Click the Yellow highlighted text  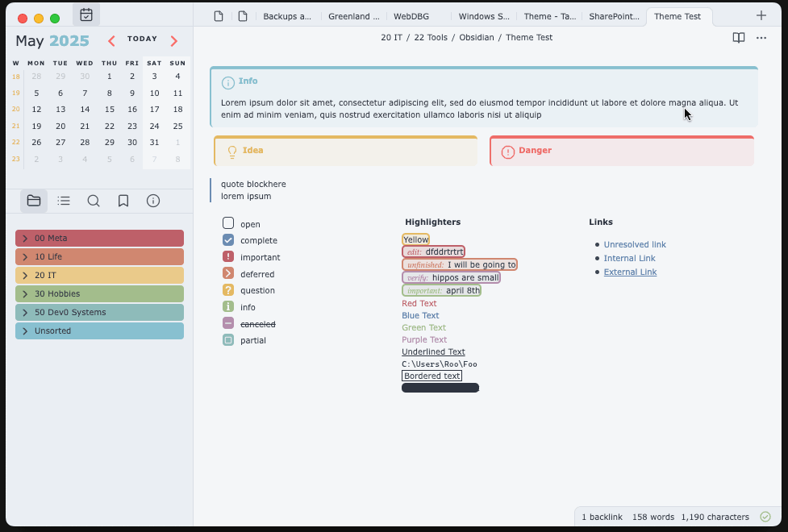(415, 239)
